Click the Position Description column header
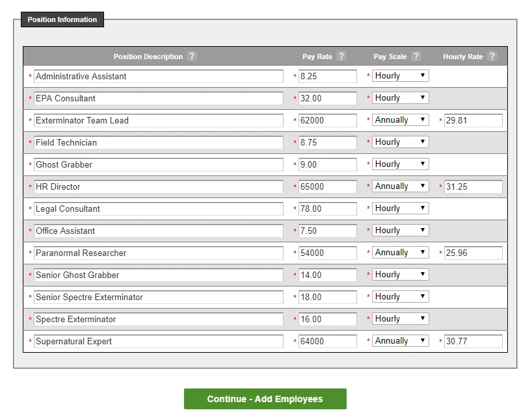Screen dimensions: 532x419 coord(148,57)
